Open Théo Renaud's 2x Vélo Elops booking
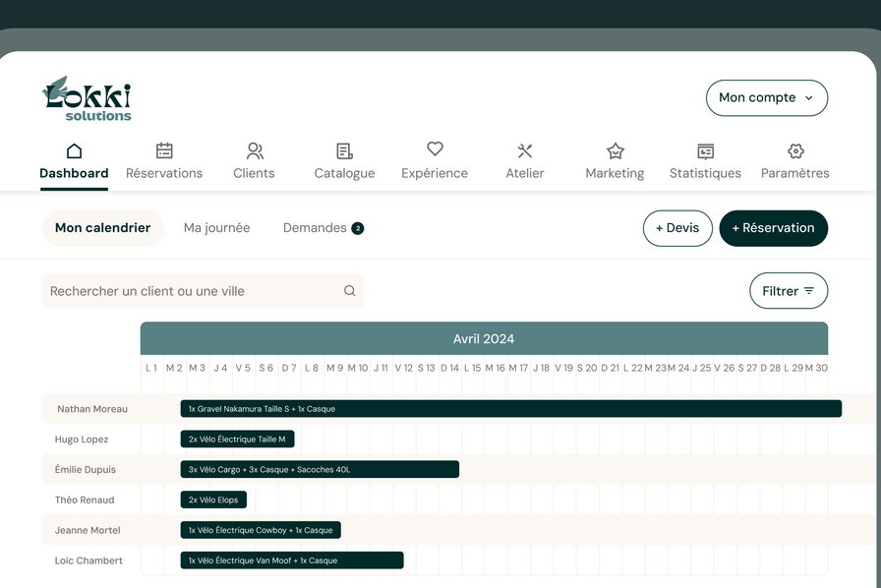 coord(213,500)
